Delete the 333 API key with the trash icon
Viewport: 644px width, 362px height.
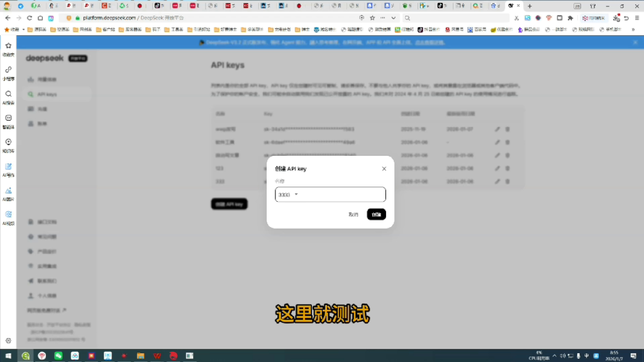[x=508, y=181]
